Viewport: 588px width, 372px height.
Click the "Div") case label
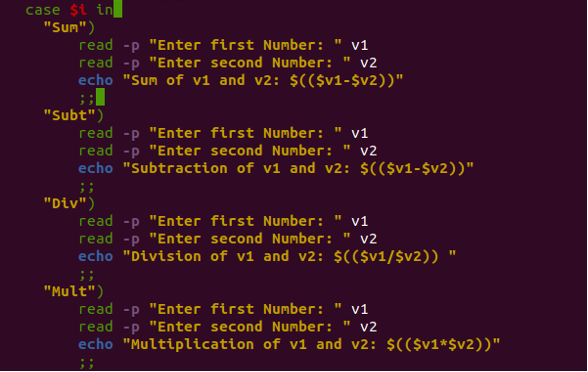pos(69,203)
